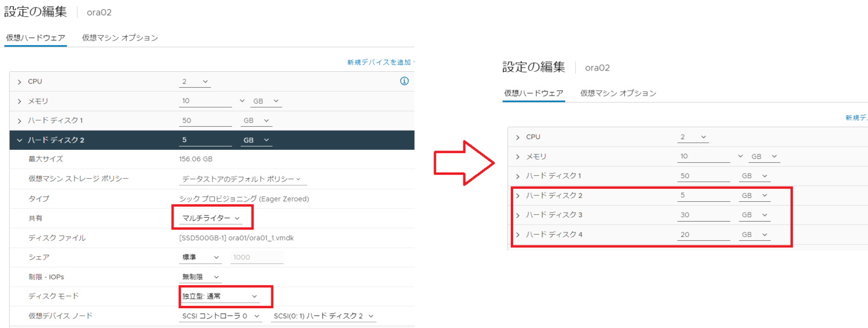The height and width of the screenshot is (328, 868).
Task: Open the CPU count dropdown
Action: tap(194, 81)
